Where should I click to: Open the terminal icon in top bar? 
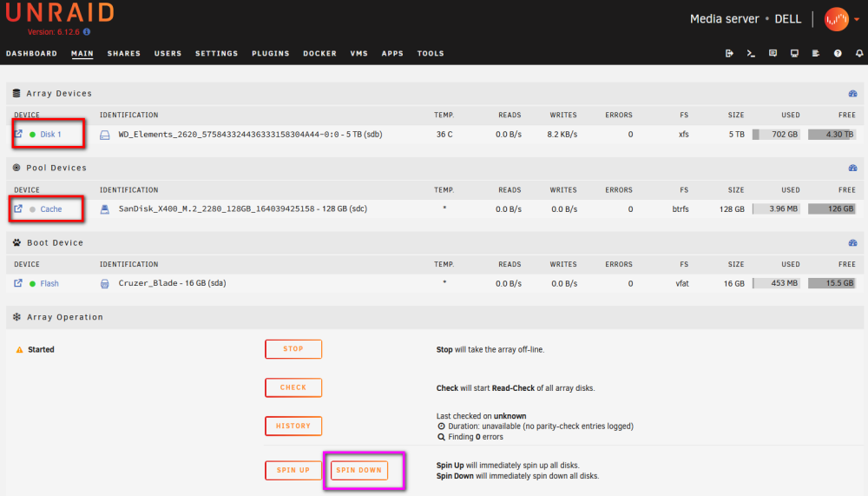tap(751, 53)
